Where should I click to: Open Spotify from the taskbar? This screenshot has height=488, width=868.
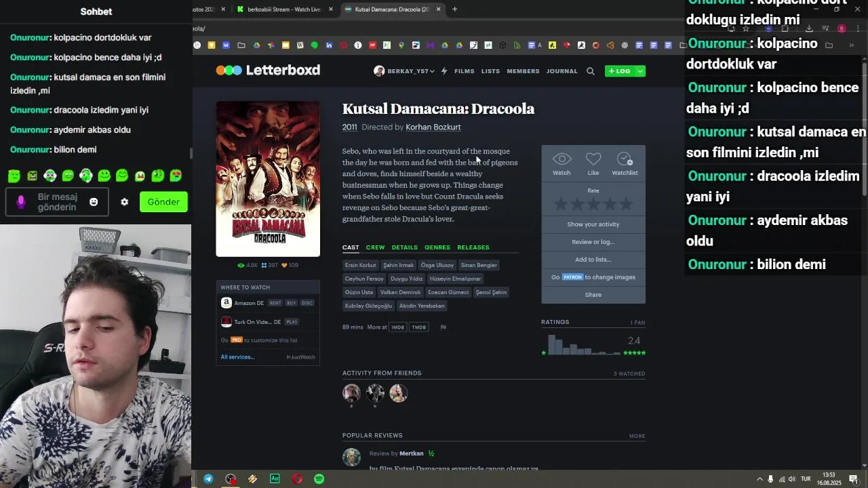tap(319, 479)
